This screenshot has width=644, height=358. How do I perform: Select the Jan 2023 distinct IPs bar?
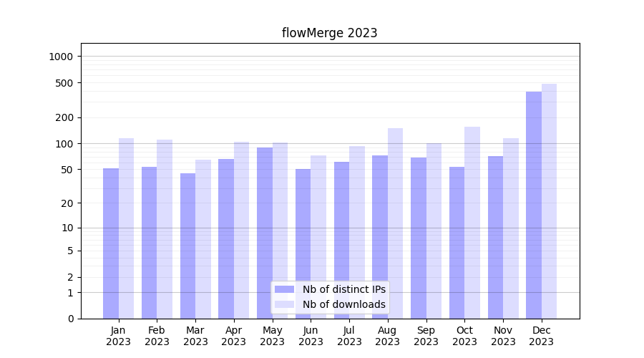pyautogui.click(x=111, y=243)
